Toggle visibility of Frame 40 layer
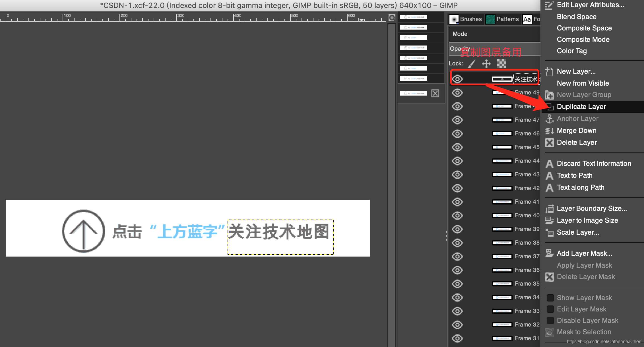The height and width of the screenshot is (347, 644). [457, 216]
